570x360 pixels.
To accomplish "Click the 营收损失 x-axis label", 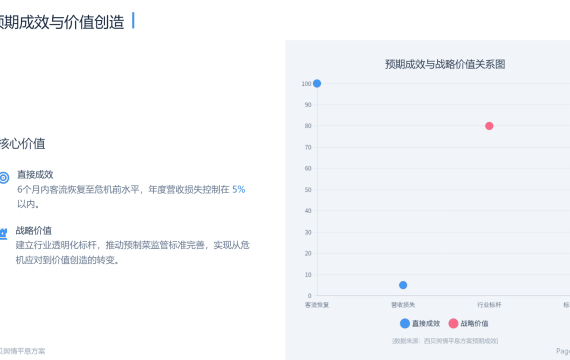I will click(x=403, y=305).
